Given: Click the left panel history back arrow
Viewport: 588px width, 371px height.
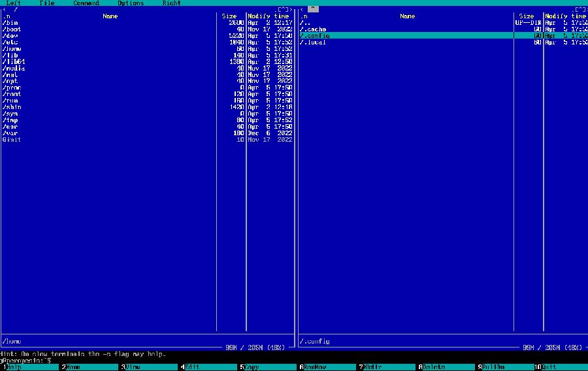Looking at the screenshot, I should (5, 10).
